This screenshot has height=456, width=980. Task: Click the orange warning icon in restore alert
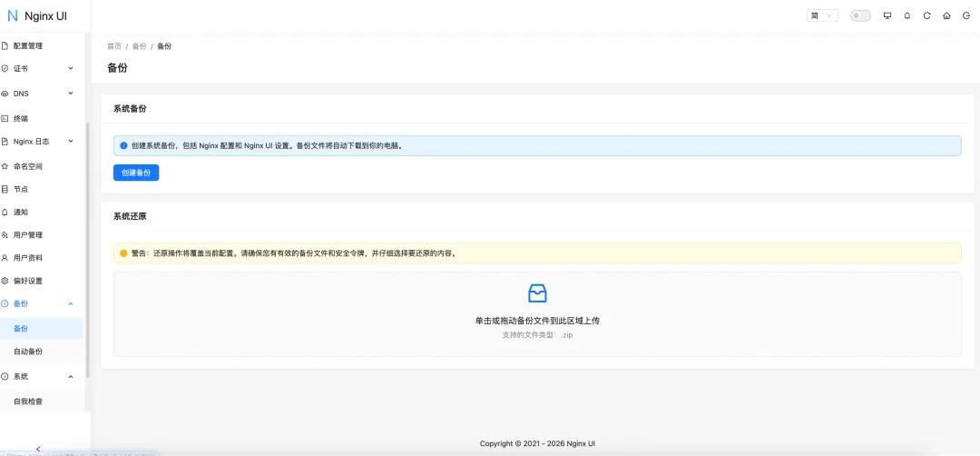point(123,253)
